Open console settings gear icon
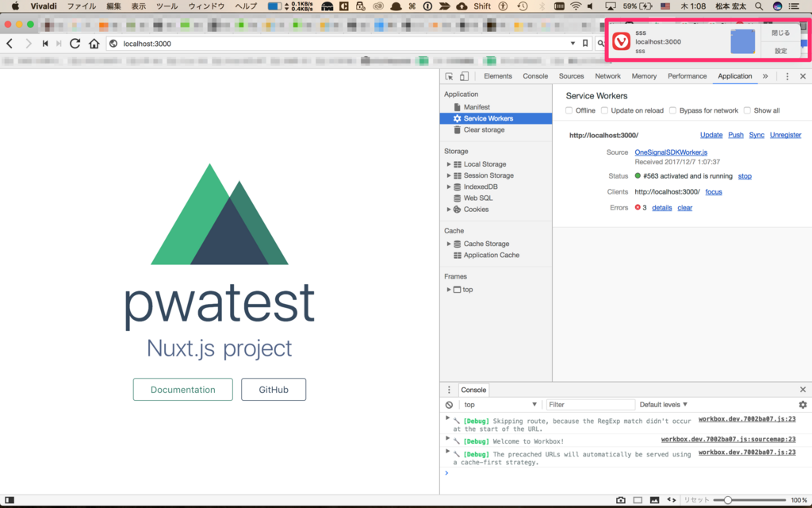812x508 pixels. [802, 405]
